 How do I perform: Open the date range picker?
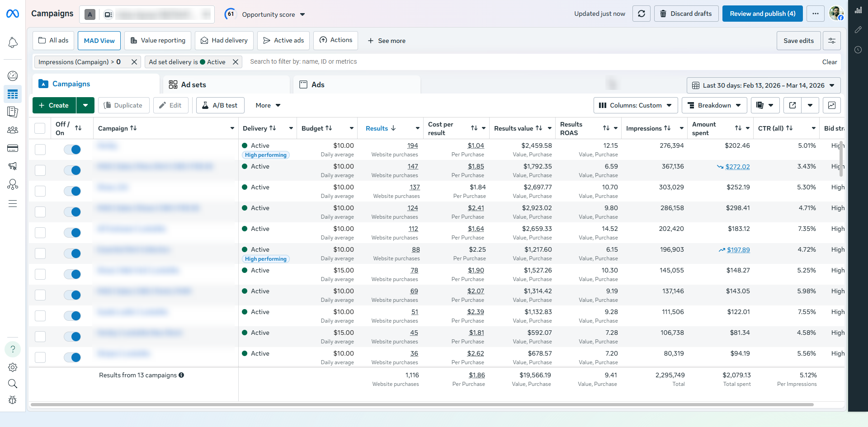click(x=764, y=85)
